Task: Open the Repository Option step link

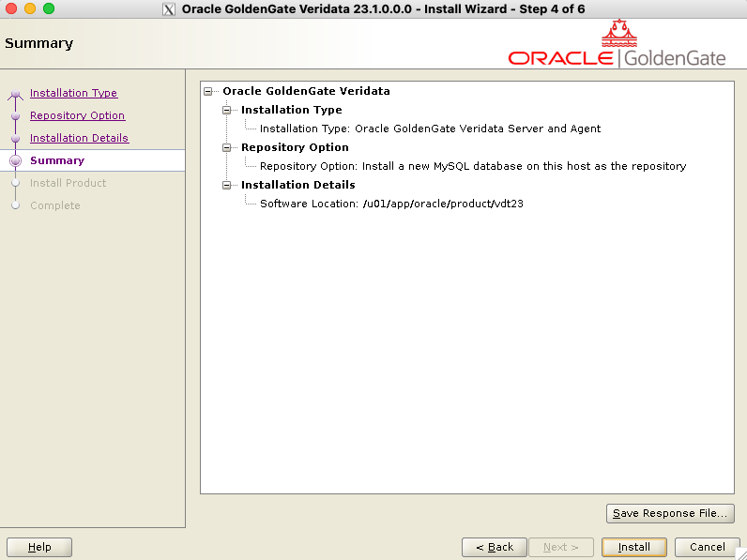Action: [x=78, y=115]
